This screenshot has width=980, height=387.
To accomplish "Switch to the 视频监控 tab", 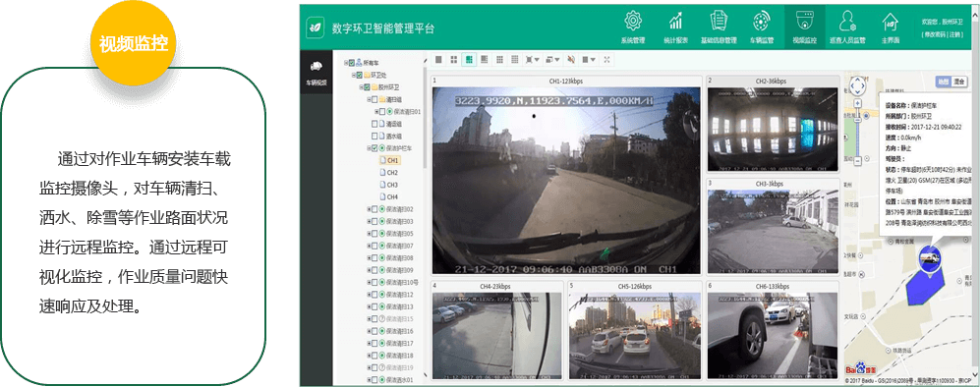I will click(804, 27).
